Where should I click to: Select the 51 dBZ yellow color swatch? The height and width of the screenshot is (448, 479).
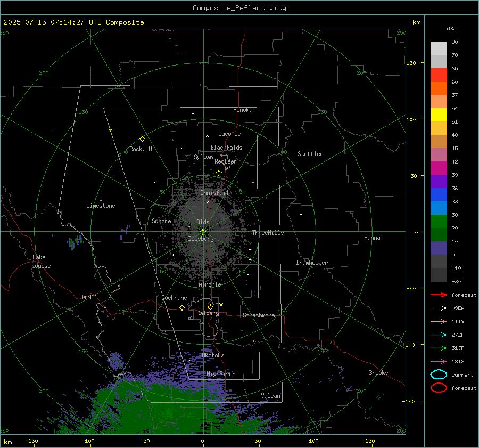(439, 115)
